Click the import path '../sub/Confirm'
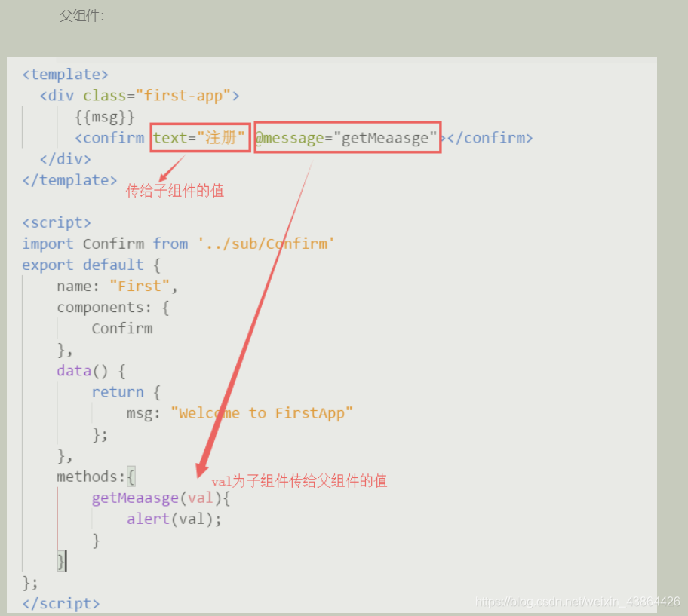Screen dimensions: 688x616 266,244
